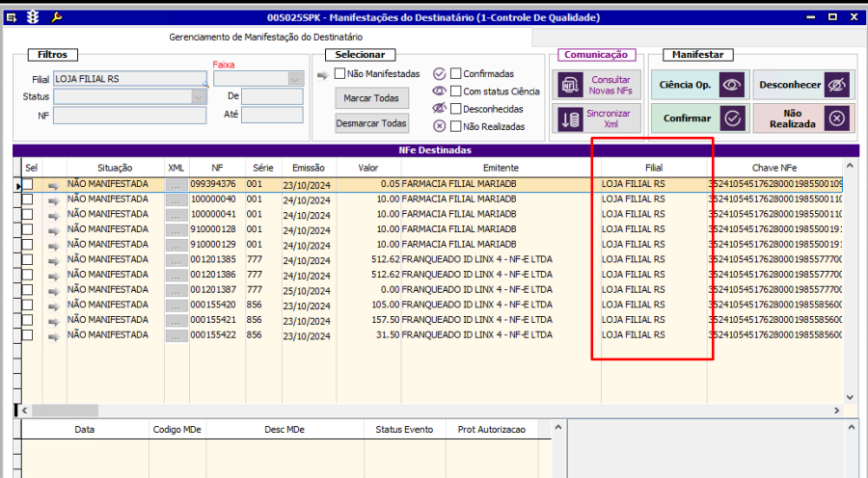Click the X icon on Não Realizada
Screen dimensions: 868x478
836,119
